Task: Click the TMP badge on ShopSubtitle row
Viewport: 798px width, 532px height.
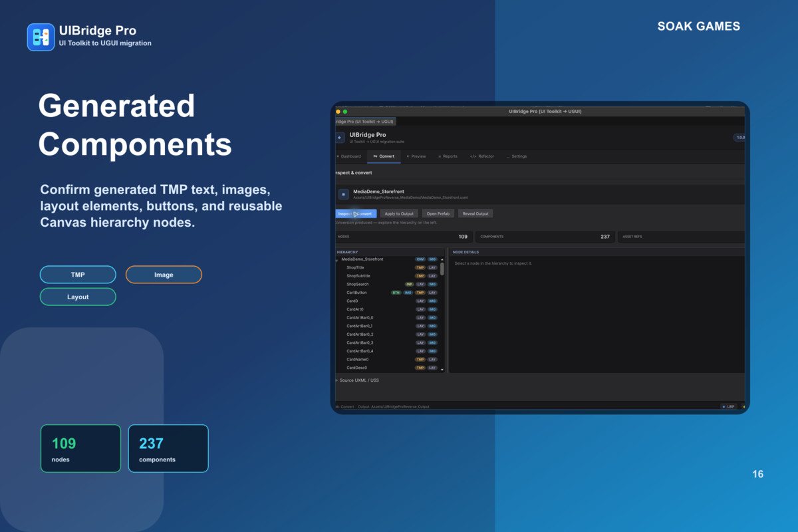Action: [420, 276]
